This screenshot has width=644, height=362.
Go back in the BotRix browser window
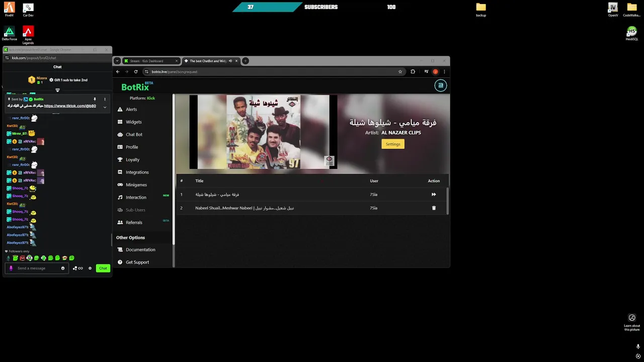point(118,71)
